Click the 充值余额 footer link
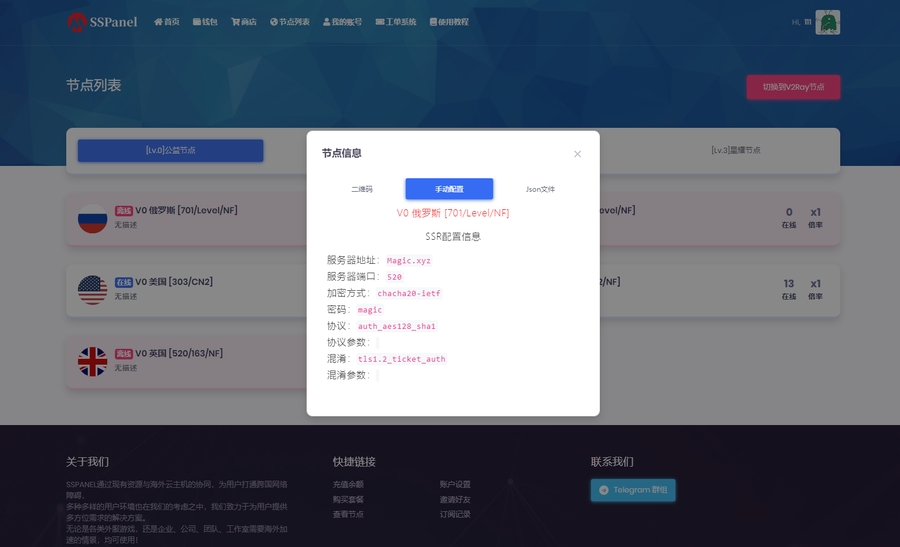The height and width of the screenshot is (547, 900). click(348, 484)
